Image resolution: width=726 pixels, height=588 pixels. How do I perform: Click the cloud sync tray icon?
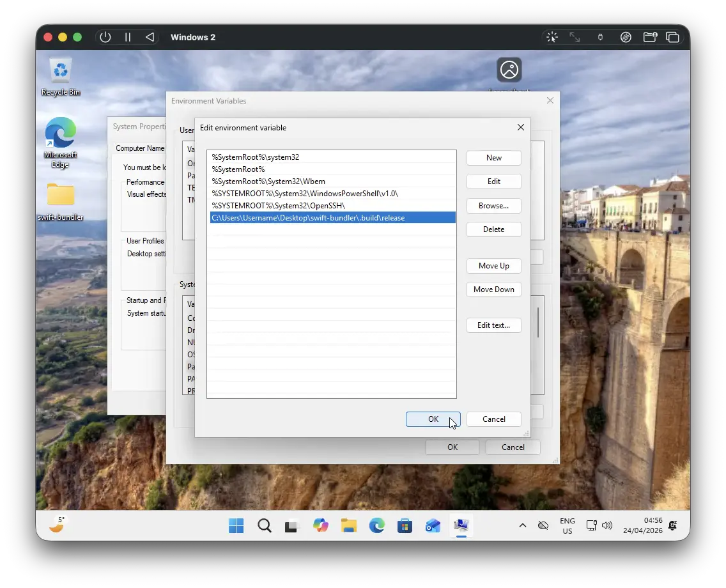pos(543,525)
